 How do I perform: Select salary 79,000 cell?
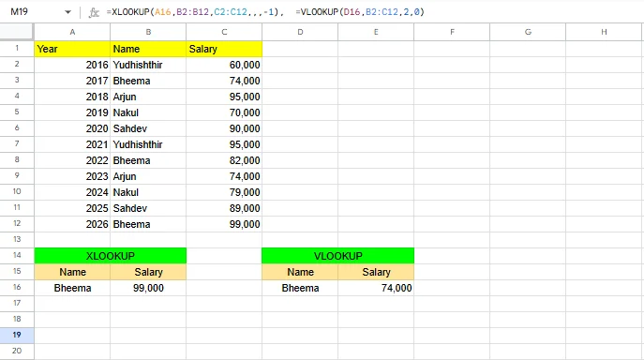point(224,192)
